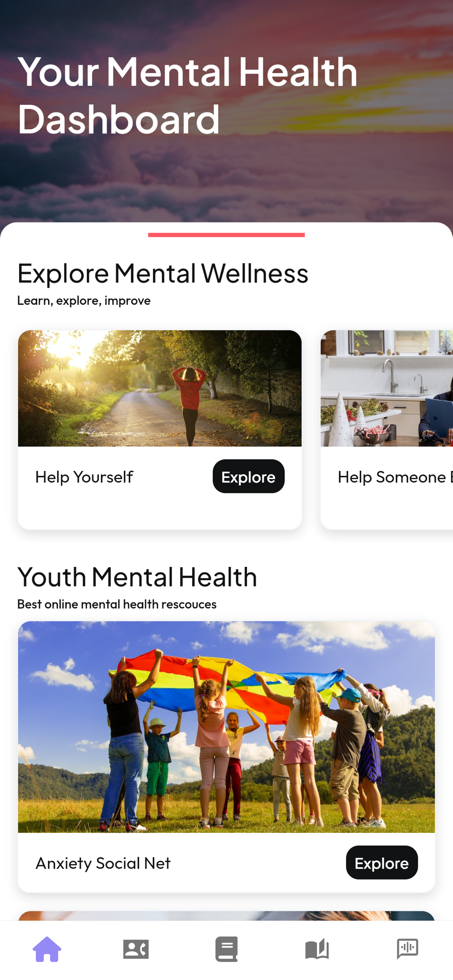Image resolution: width=453 pixels, height=980 pixels.
Task: Tap the Help Yourself card title
Action: [84, 477]
